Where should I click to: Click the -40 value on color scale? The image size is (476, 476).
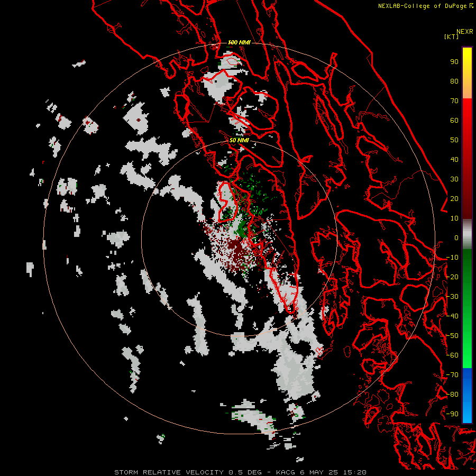coord(452,316)
